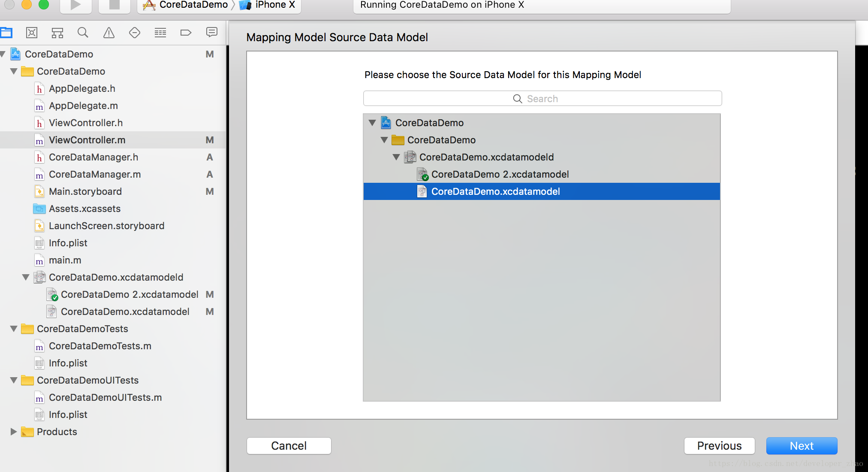Screen dimensions: 868x472
Task: Open the Test navigator diamond icon
Action: click(135, 33)
